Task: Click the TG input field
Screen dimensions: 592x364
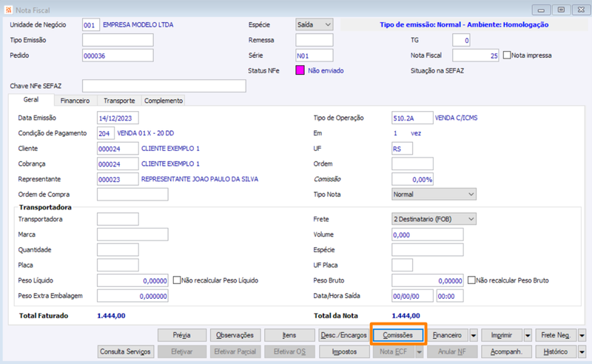Action: pos(461,40)
